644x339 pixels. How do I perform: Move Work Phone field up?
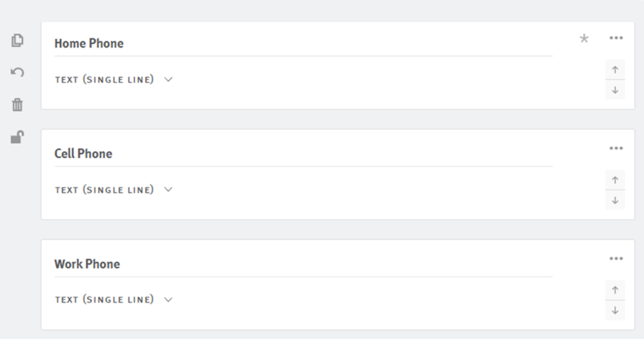(615, 290)
